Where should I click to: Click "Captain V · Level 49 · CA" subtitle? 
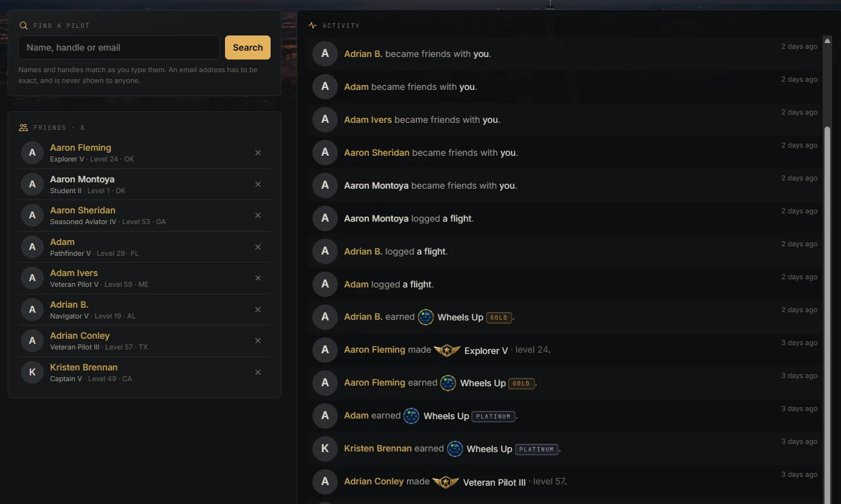91,379
